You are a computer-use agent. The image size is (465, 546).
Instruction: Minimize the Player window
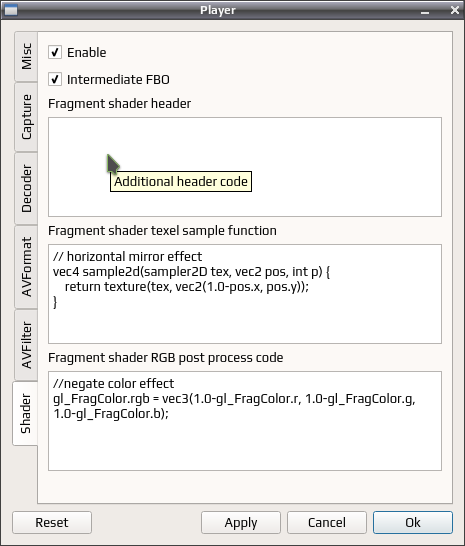click(425, 11)
